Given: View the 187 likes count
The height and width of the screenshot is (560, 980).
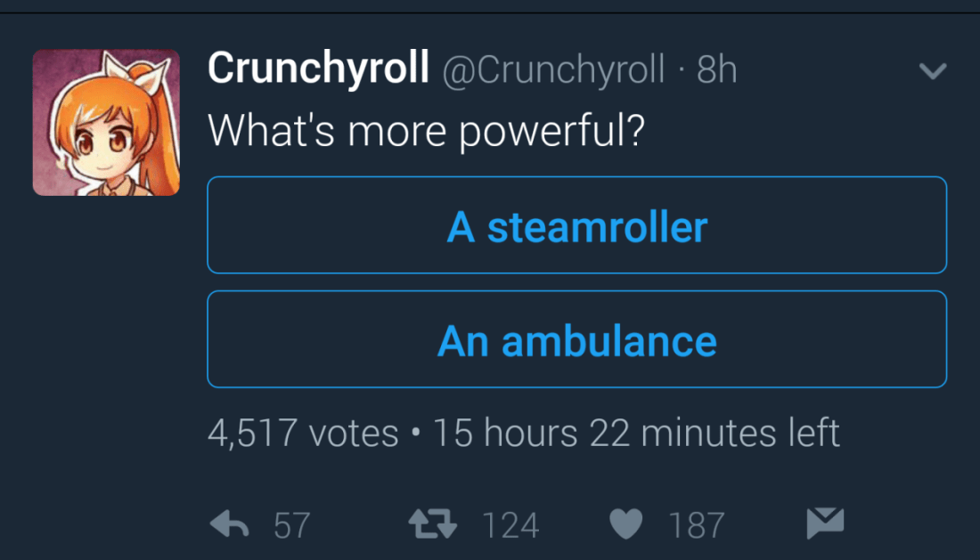Looking at the screenshot, I should point(697,525).
